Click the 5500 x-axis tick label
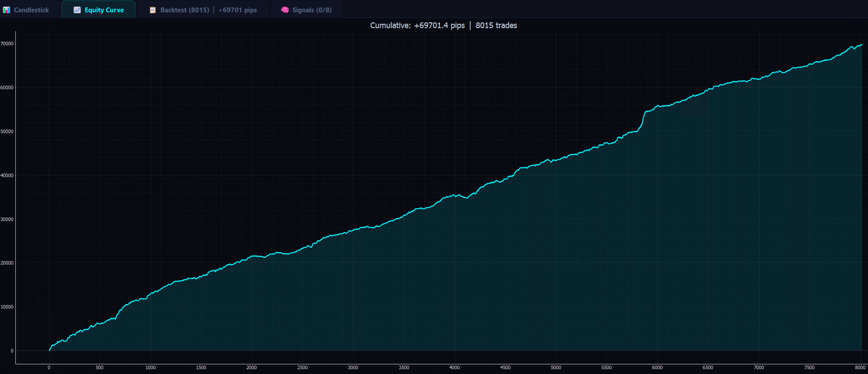This screenshot has width=868, height=374. click(x=607, y=367)
